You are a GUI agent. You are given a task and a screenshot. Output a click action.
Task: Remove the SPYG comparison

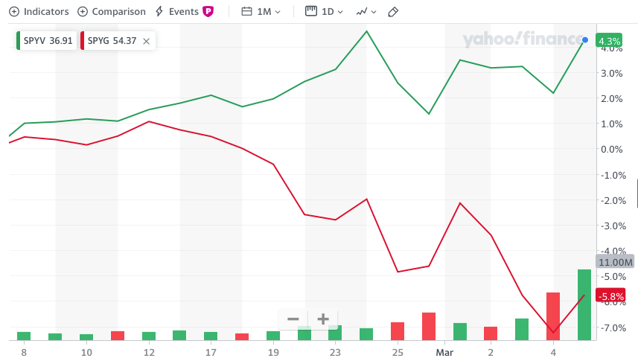147,41
